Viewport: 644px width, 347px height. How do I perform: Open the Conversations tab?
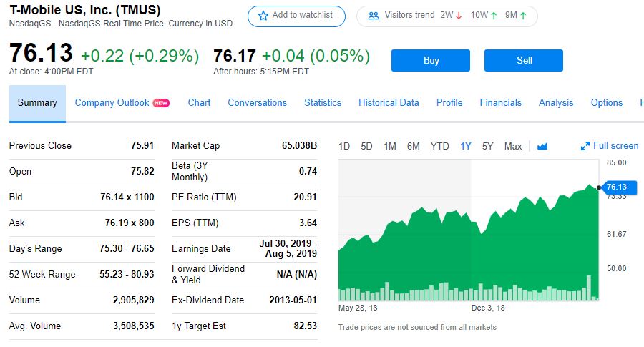[258, 102]
